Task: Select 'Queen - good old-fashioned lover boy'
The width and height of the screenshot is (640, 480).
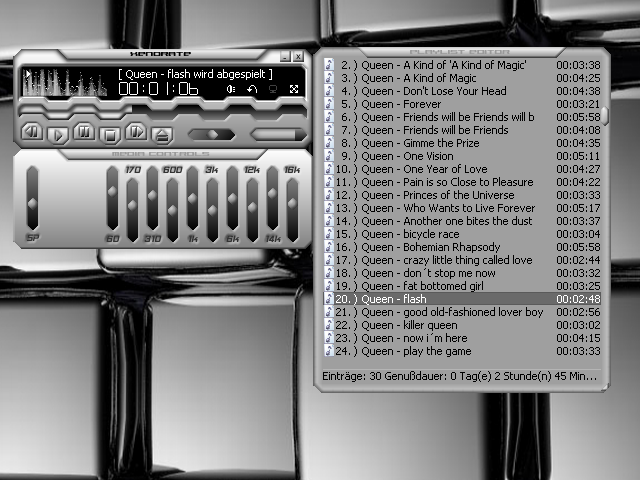Action: (x=462, y=312)
